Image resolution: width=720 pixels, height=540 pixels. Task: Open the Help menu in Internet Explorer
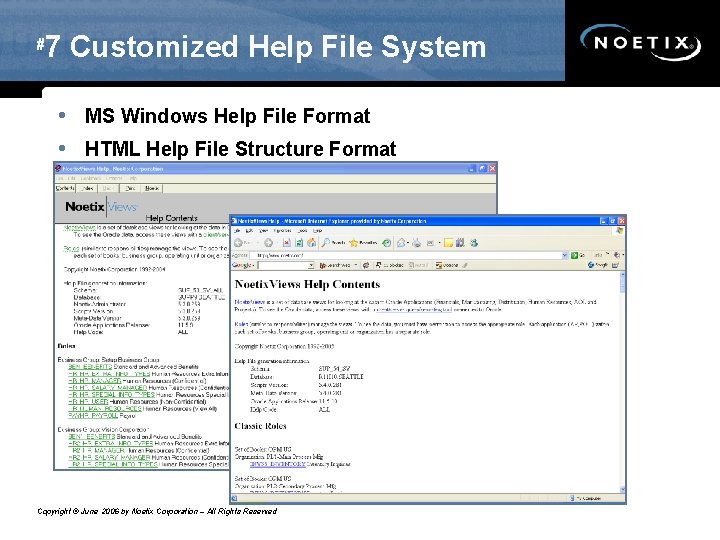317,231
